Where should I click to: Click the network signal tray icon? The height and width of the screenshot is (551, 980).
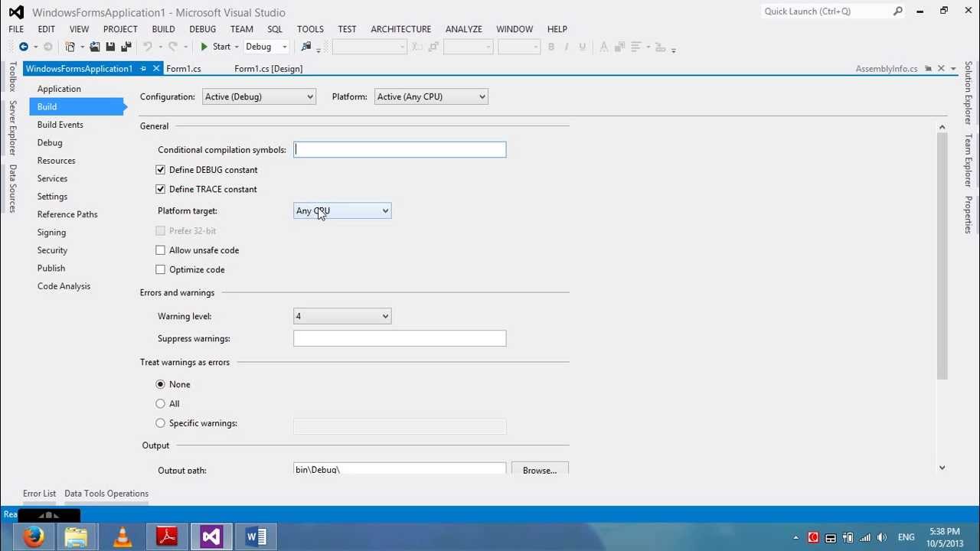tap(865, 537)
